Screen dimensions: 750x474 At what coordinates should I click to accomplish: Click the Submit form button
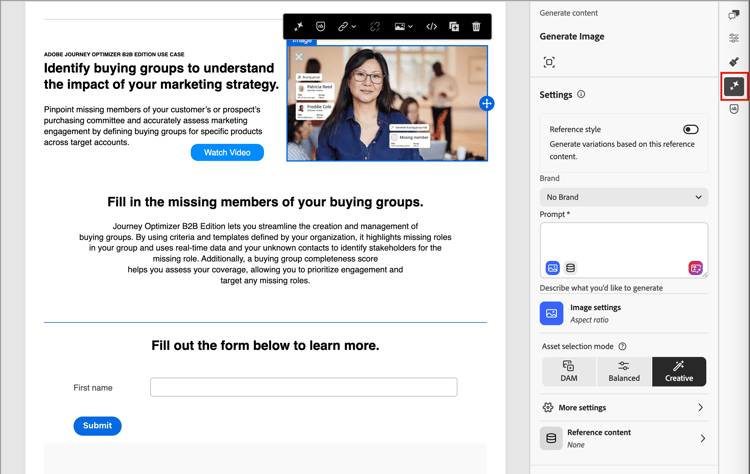click(97, 425)
